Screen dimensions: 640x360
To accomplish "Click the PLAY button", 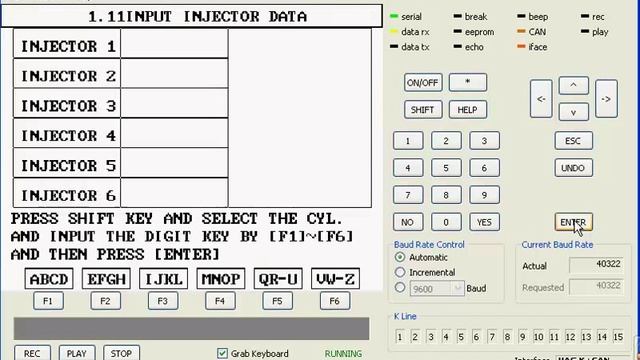I will click(x=77, y=353).
